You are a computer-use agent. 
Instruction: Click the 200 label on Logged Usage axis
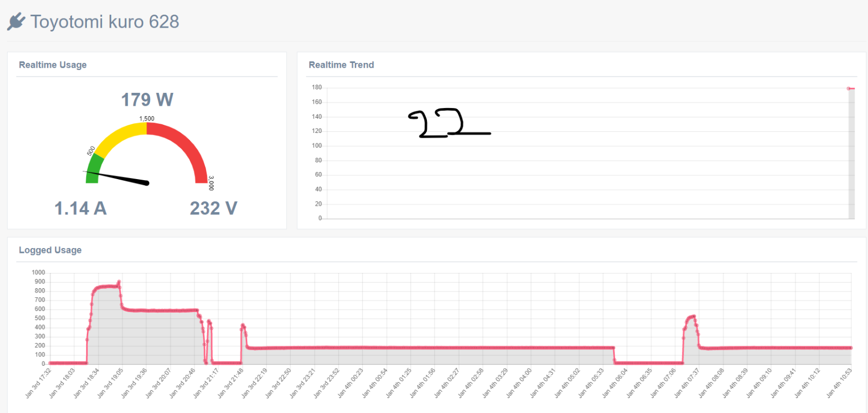[x=40, y=346]
